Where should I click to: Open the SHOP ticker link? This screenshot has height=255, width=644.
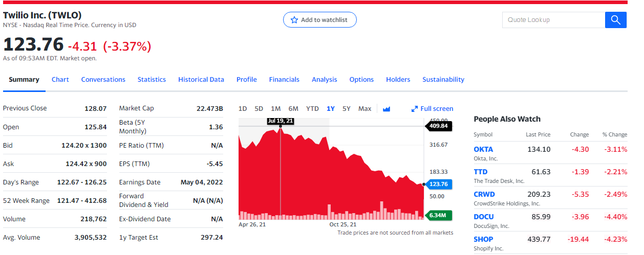click(483, 239)
